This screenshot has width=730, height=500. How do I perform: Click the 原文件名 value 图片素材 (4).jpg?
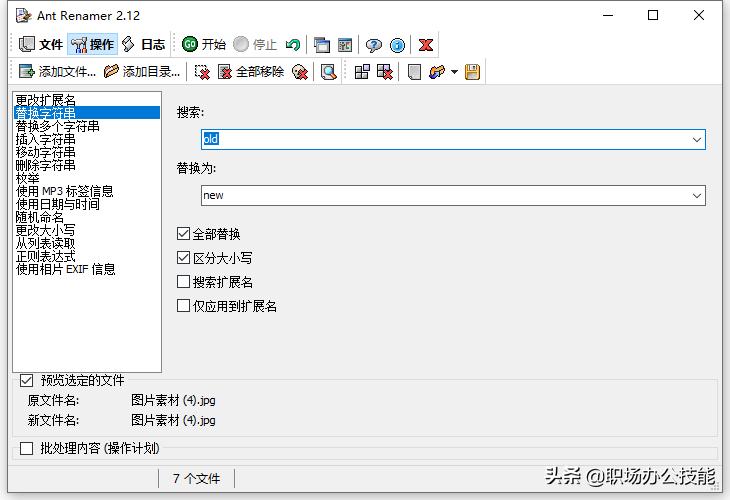(x=173, y=400)
